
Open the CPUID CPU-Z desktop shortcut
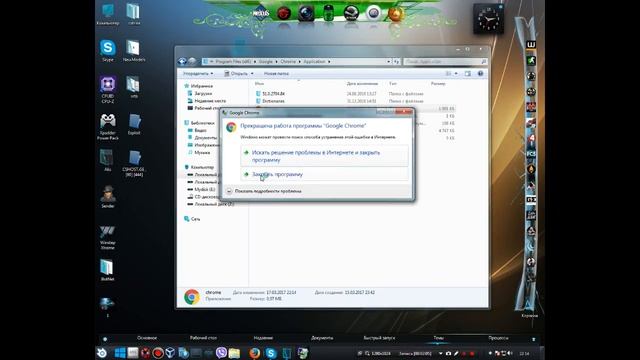(x=108, y=89)
